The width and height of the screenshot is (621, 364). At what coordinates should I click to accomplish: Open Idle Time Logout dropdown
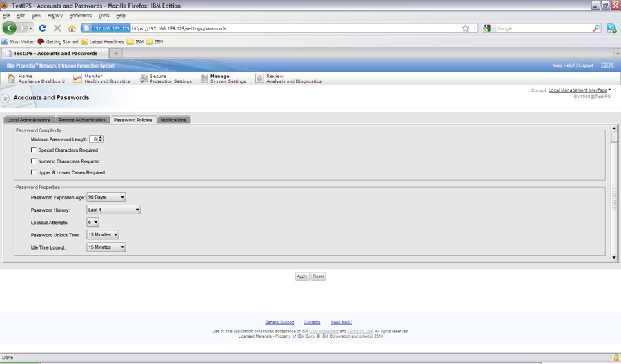tap(106, 247)
